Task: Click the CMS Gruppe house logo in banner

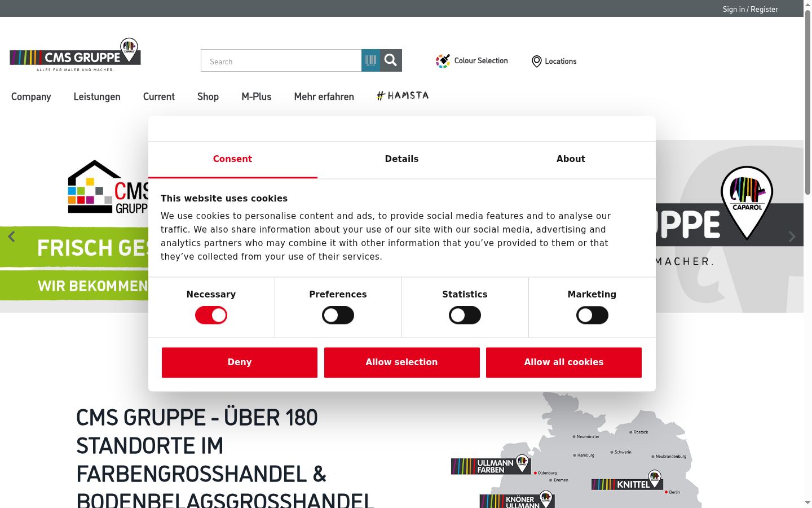Action: pyautogui.click(x=108, y=187)
